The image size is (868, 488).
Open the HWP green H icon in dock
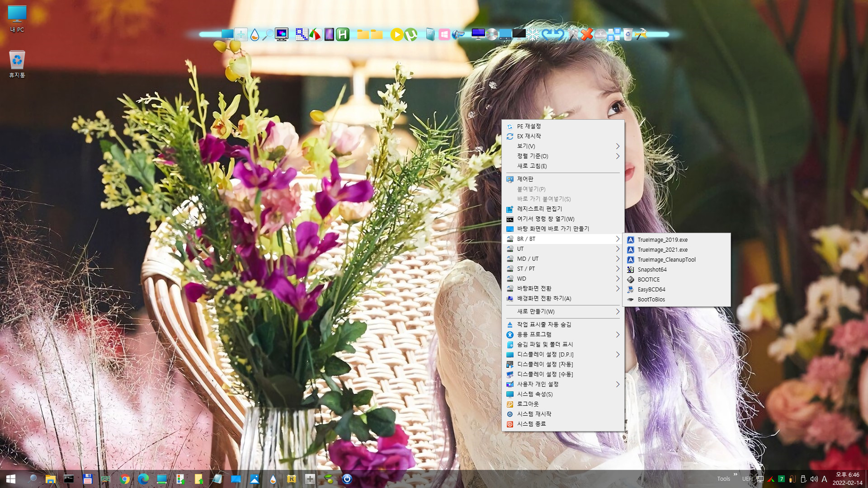(x=343, y=34)
